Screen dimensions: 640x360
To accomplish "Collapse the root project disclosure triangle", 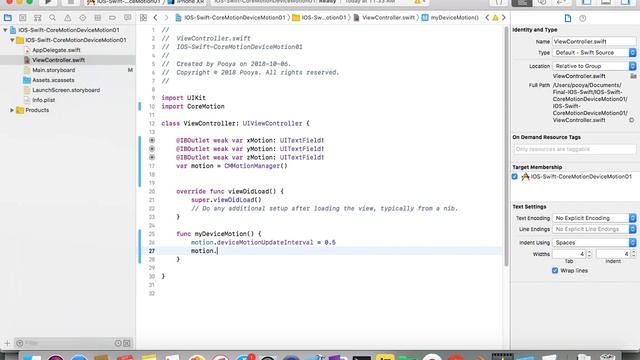I will point(5,30).
